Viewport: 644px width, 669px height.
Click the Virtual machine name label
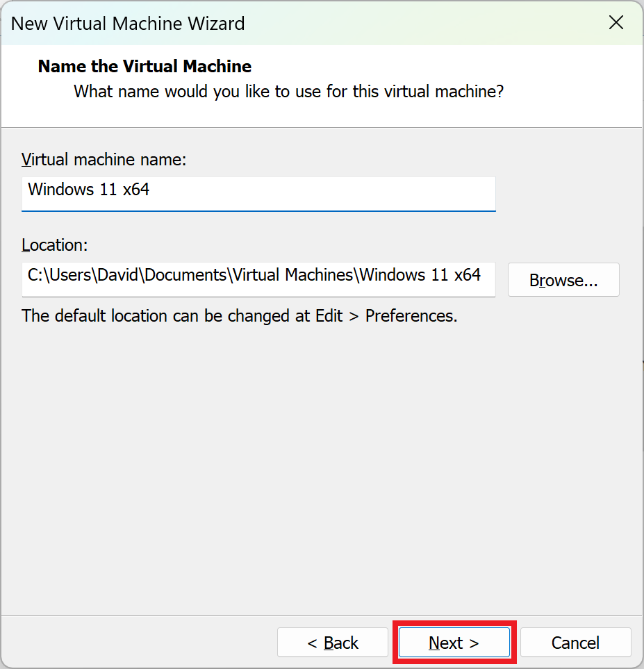coord(104,159)
